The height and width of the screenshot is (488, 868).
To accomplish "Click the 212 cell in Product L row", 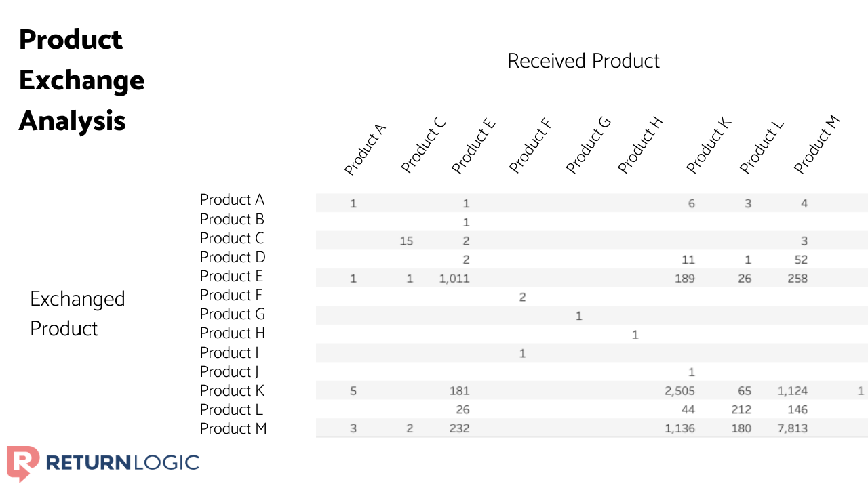I will tap(741, 410).
